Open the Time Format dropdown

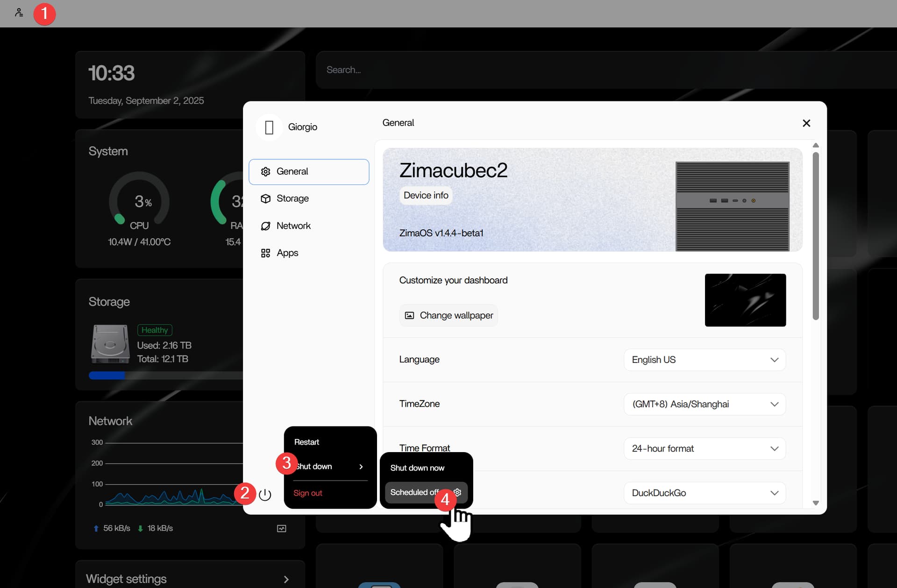704,448
